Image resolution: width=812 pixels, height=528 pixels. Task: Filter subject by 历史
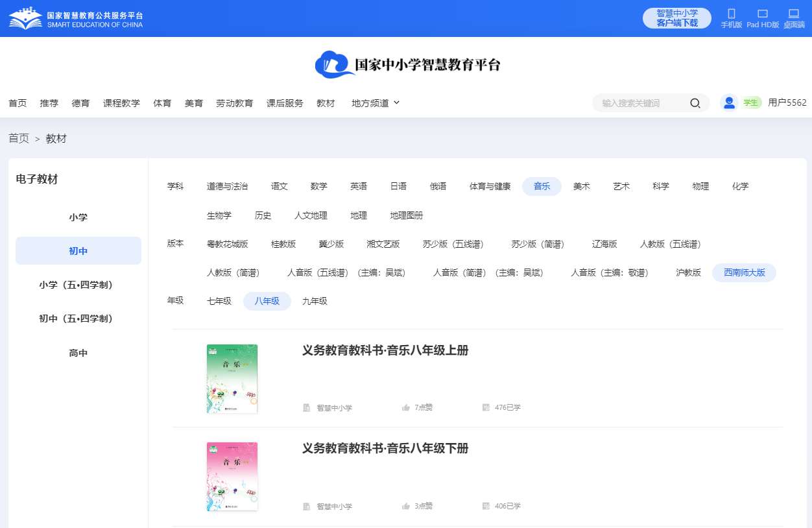263,215
